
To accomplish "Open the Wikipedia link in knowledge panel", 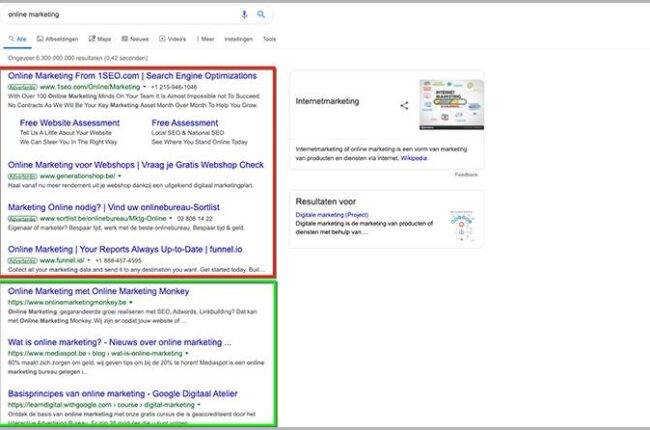I will [x=416, y=159].
